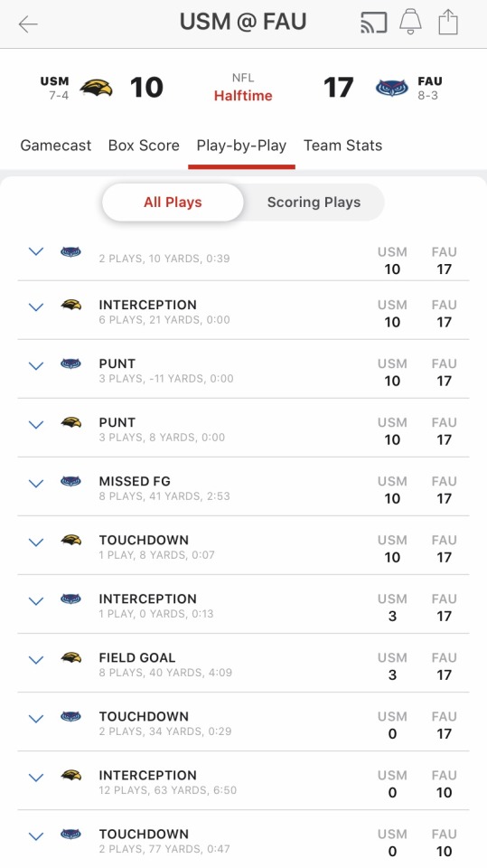Open the Team Stats tab
The image size is (487, 868).
(x=342, y=146)
